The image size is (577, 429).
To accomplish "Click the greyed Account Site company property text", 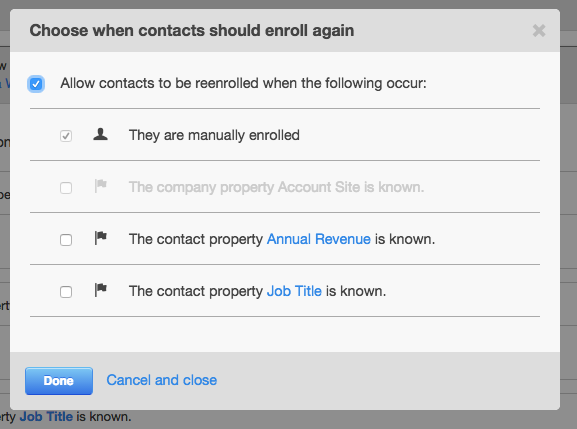I will (x=276, y=187).
